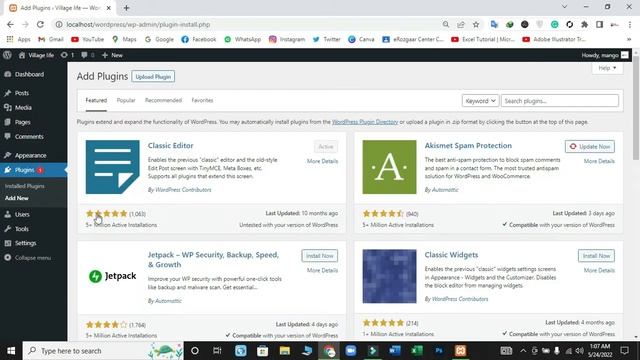Open Classic Editor title link
640x360 pixels.
point(170,146)
